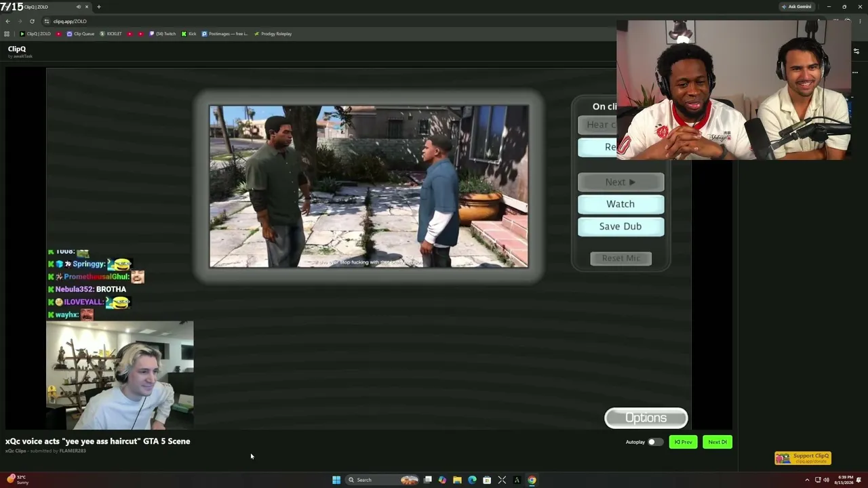Click the Ask Gemini button
This screenshot has height=488, width=868.
pyautogui.click(x=796, y=7)
